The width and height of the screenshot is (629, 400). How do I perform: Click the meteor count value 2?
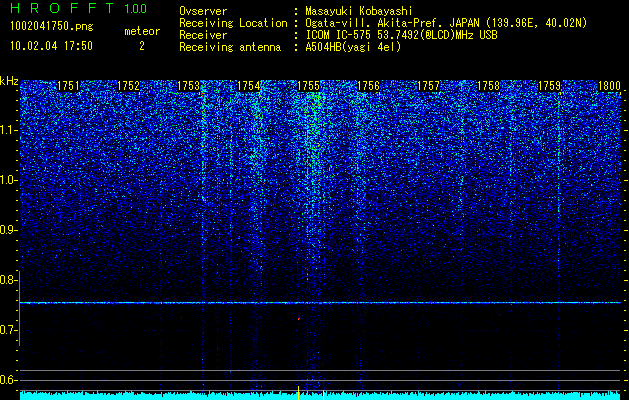[x=142, y=46]
